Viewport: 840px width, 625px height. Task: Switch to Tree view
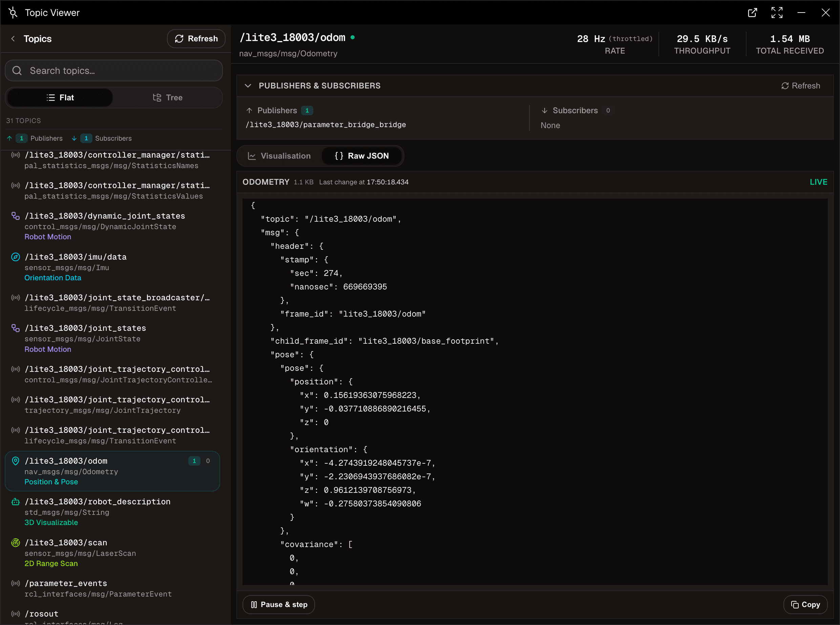pos(167,98)
